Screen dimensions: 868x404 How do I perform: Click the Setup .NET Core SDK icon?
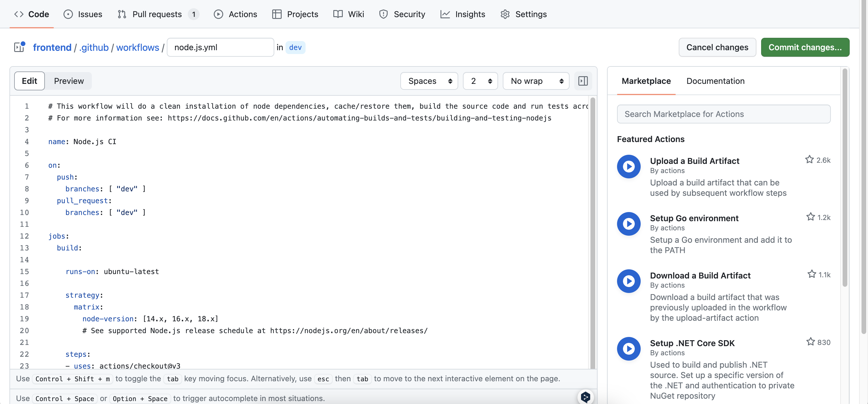(629, 348)
